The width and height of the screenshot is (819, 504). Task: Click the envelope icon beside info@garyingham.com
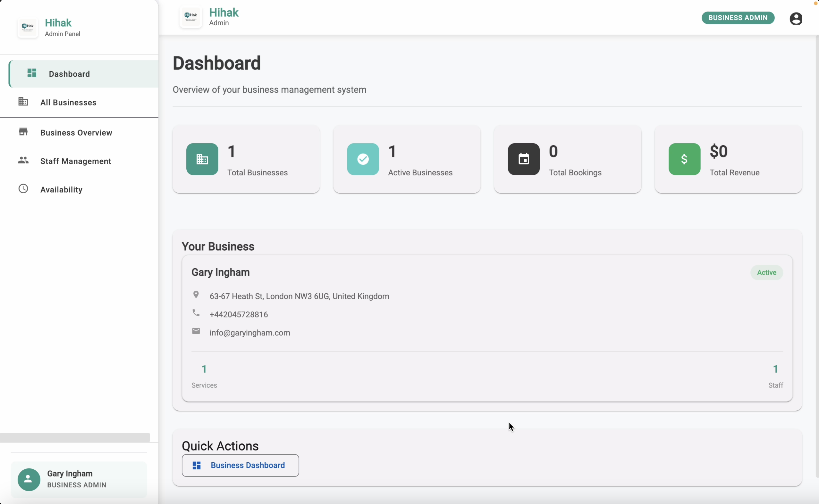click(x=196, y=331)
